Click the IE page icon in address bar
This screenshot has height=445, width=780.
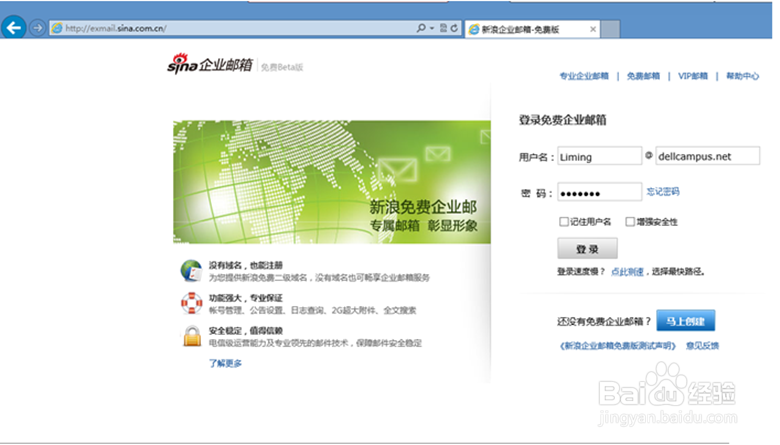pyautogui.click(x=57, y=28)
